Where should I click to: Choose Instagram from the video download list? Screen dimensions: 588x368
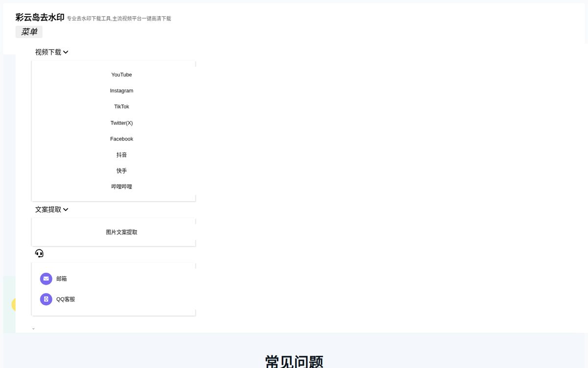click(122, 91)
